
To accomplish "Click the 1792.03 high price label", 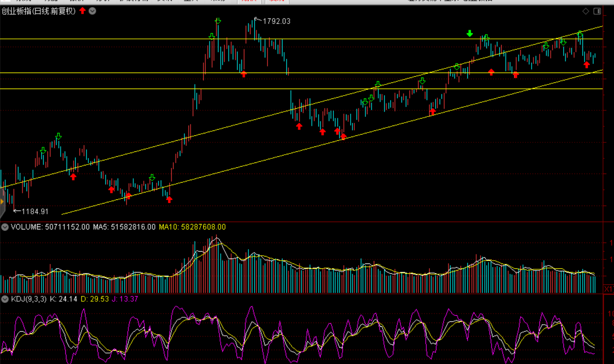I will pos(276,21).
